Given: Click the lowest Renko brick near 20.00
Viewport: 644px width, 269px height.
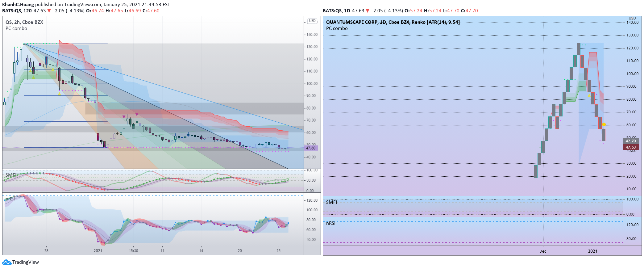Looking at the screenshot, I should click(x=536, y=172).
